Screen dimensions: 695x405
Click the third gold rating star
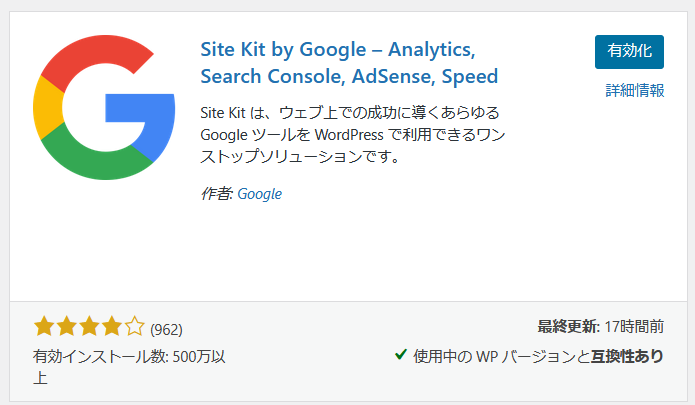(88, 326)
